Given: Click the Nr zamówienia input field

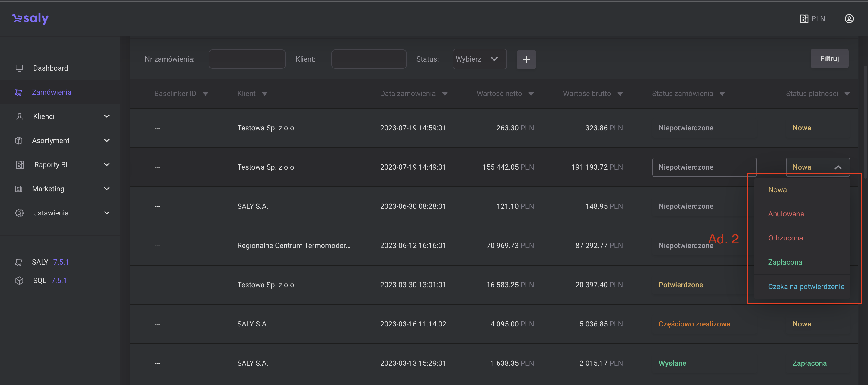Looking at the screenshot, I should point(247,59).
